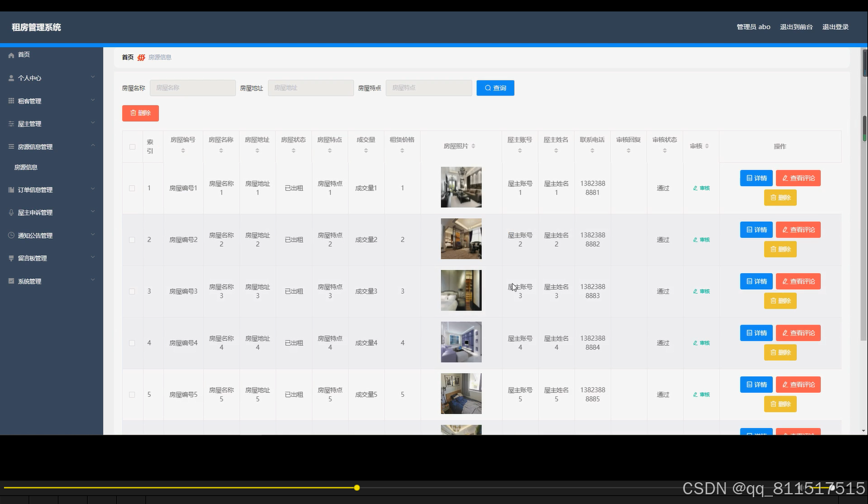The height and width of the screenshot is (504, 868).
Task: Click the 房屋特点 search input field
Action: point(429,88)
